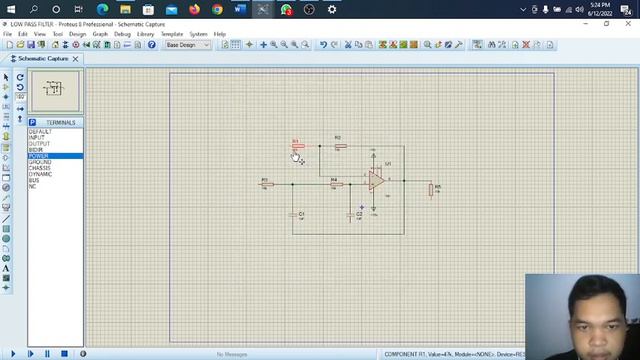The image size is (640, 360).
Task: Click the overview window thumbnail
Action: 56,91
